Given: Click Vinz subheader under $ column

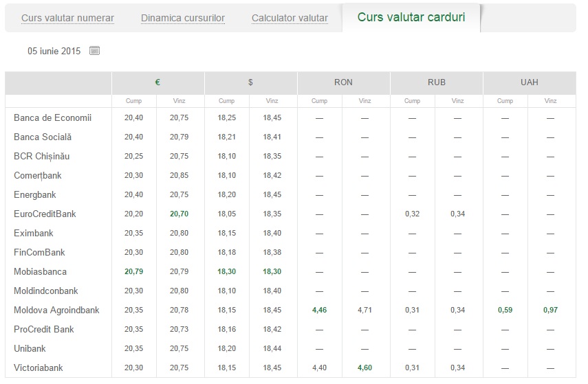Looking at the screenshot, I should click(272, 101).
